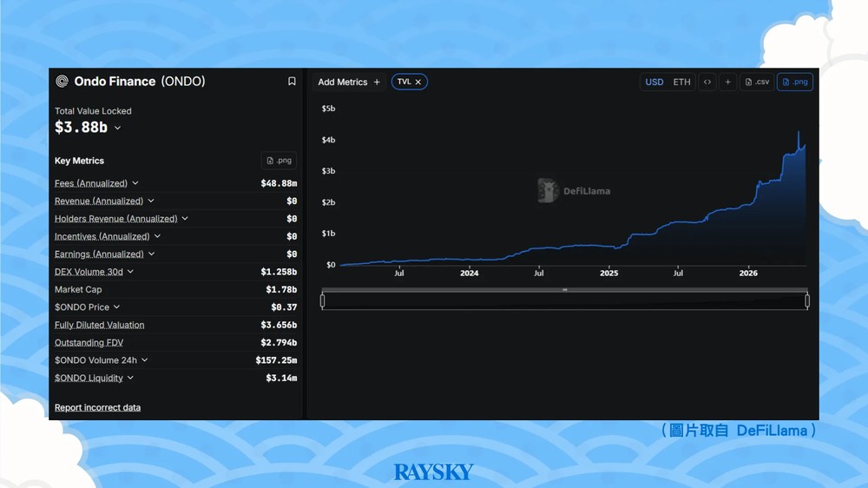
Task: Download Key Metrics as .png
Action: coord(279,161)
